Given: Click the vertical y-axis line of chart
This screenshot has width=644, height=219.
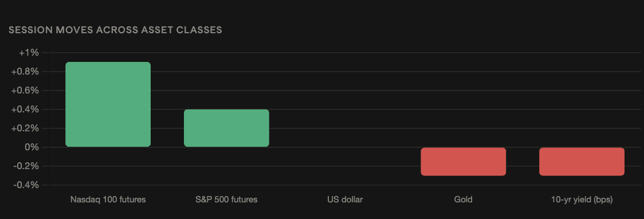Looking at the screenshot, I should click(x=49, y=119).
